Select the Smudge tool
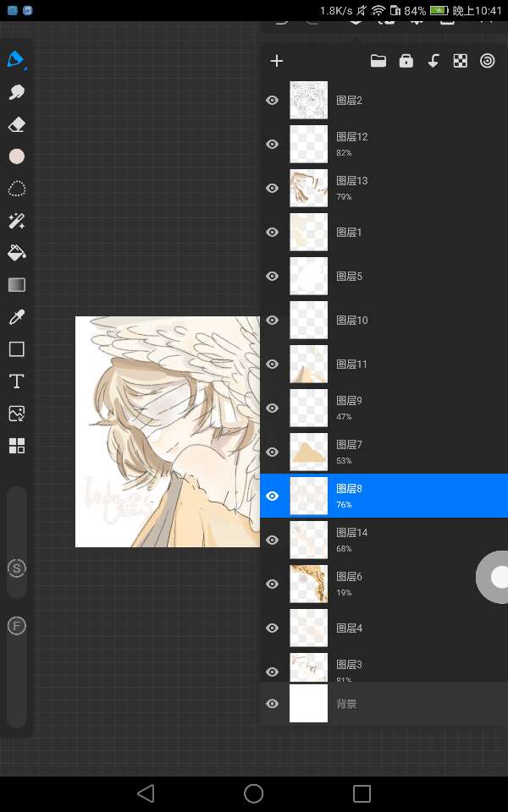Viewport: 508px width, 812px height. click(16, 92)
